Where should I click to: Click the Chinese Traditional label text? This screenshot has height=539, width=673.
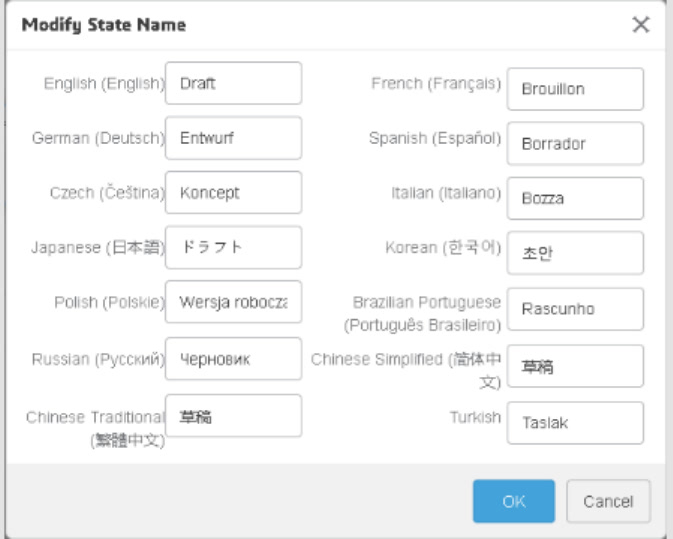coord(95,426)
